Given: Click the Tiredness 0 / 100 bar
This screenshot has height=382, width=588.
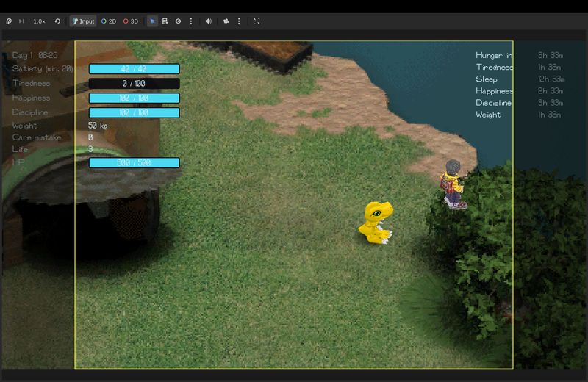Looking at the screenshot, I should pyautogui.click(x=135, y=84).
